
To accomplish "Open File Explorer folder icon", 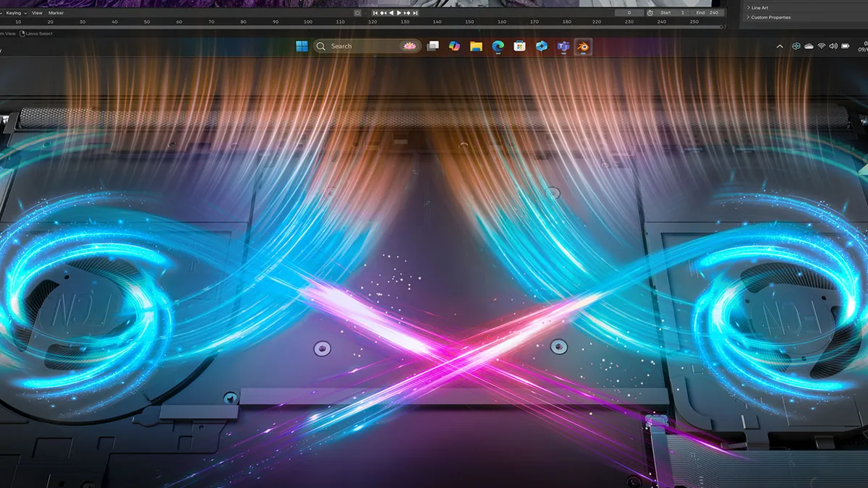I will 476,46.
